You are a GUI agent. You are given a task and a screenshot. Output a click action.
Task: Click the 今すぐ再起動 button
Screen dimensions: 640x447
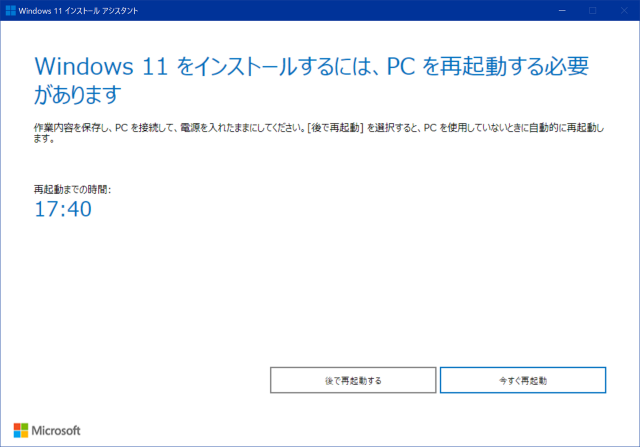523,380
